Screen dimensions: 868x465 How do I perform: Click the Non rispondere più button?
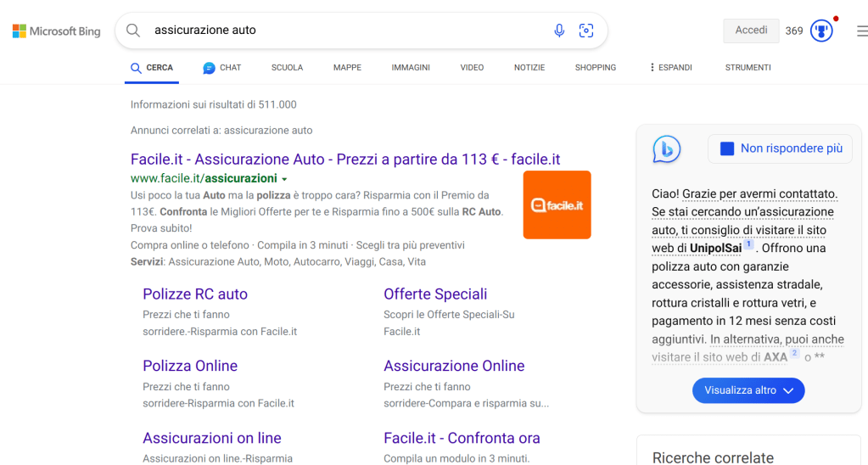pos(781,148)
